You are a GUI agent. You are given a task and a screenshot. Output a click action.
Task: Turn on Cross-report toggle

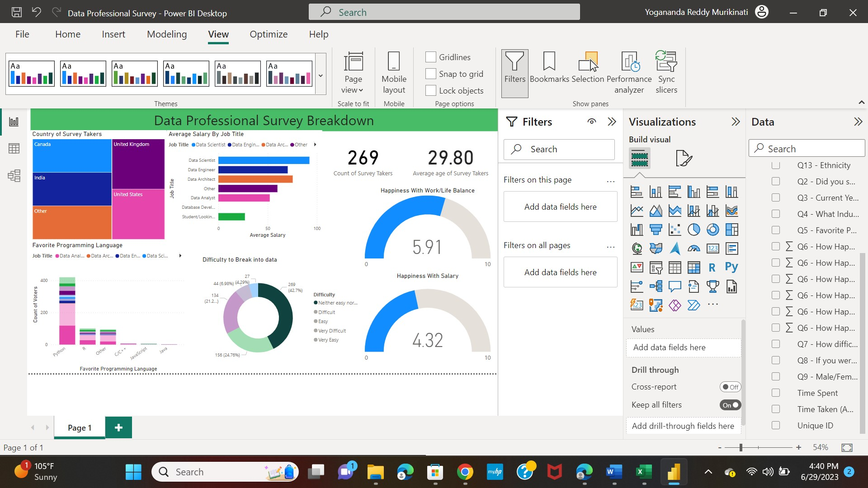click(x=730, y=387)
